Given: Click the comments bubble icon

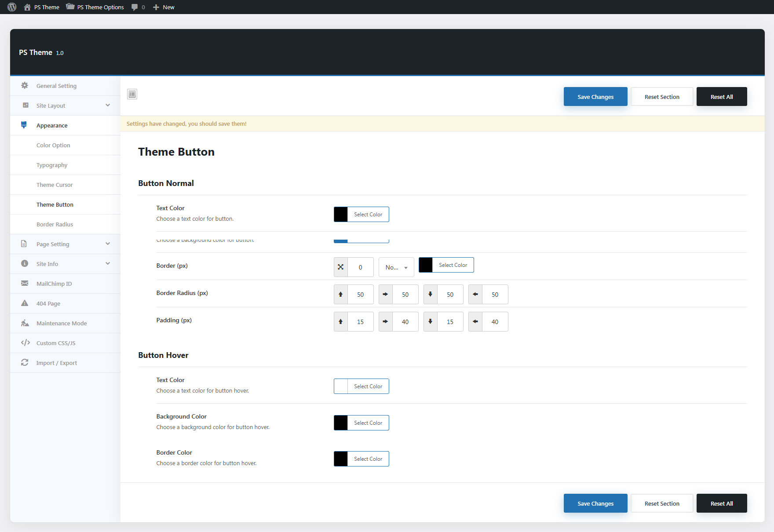Looking at the screenshot, I should pyautogui.click(x=135, y=7).
